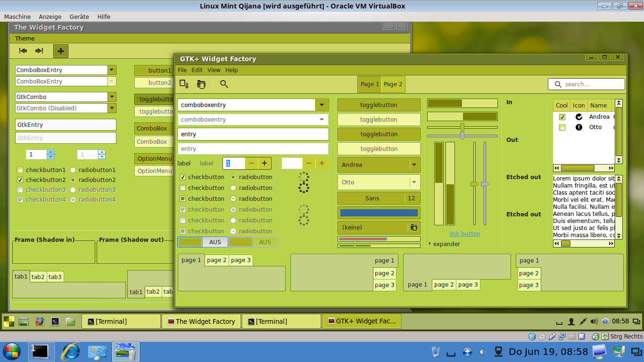Screen dimensions: 644x362
Task: Select tab3 in The Widget Factory notebook
Action: (55, 277)
